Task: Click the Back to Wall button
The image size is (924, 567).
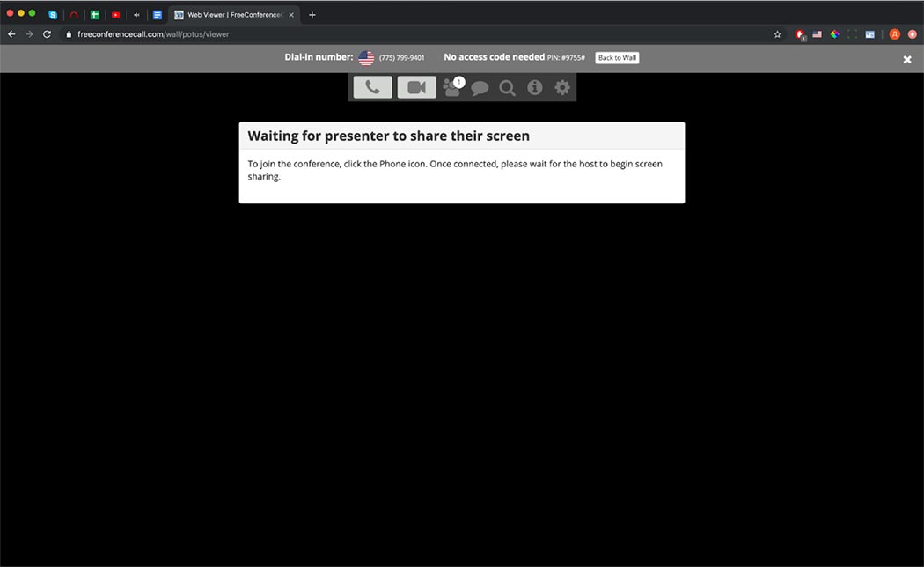Action: tap(616, 57)
